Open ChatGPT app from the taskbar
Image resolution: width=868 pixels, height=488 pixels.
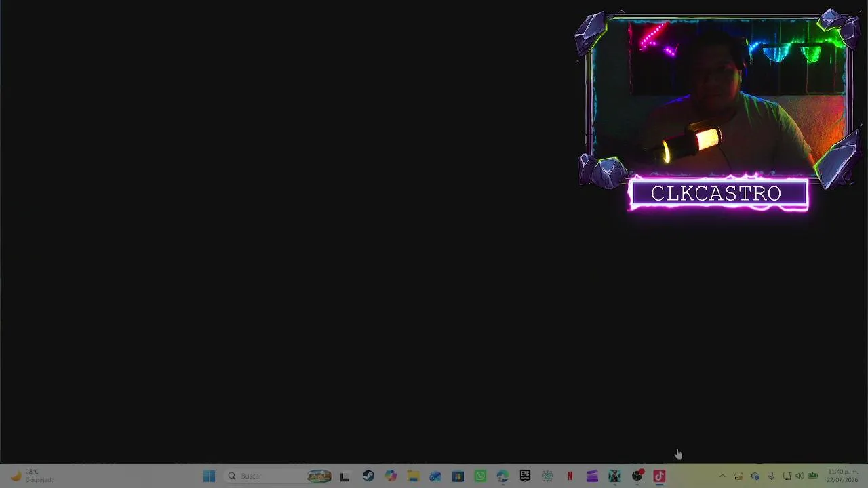547,476
